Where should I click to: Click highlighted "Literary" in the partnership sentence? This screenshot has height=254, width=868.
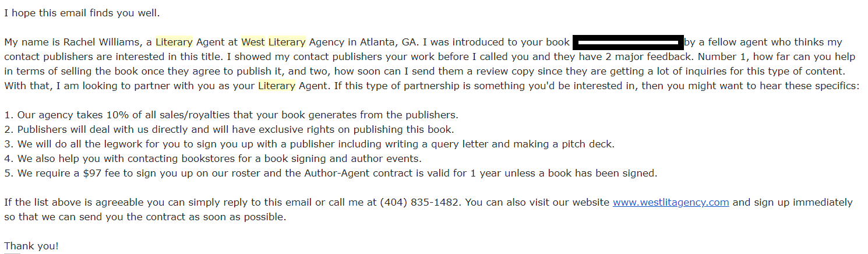(276, 86)
